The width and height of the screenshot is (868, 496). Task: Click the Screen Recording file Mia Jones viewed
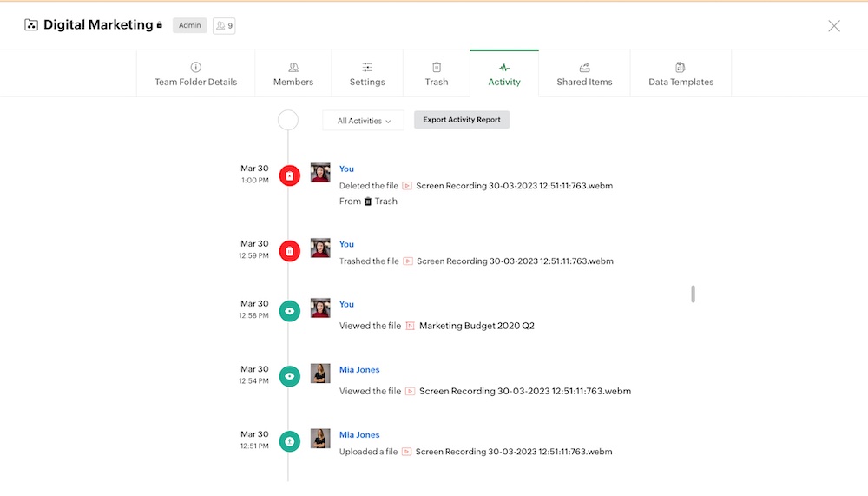coord(525,391)
